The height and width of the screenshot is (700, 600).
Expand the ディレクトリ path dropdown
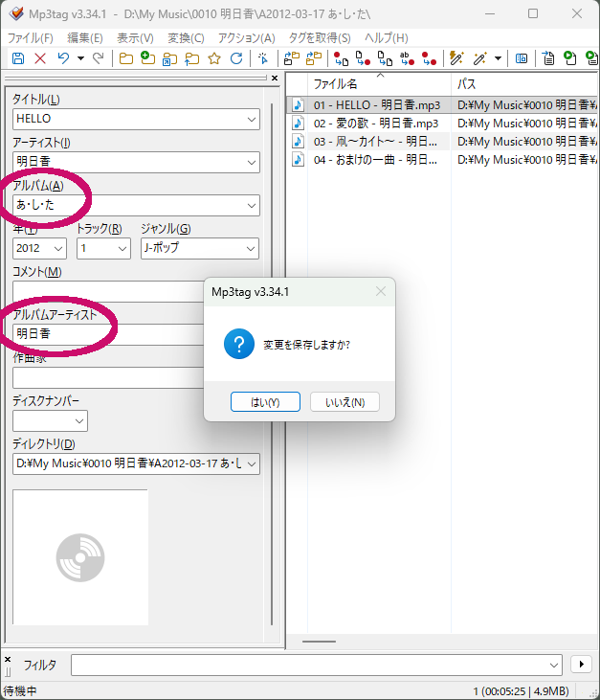click(252, 463)
